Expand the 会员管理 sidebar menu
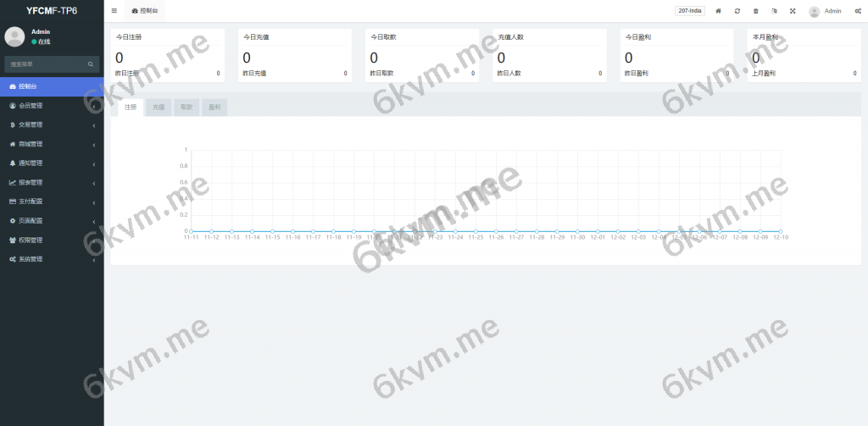This screenshot has height=426, width=868. pyautogui.click(x=52, y=106)
